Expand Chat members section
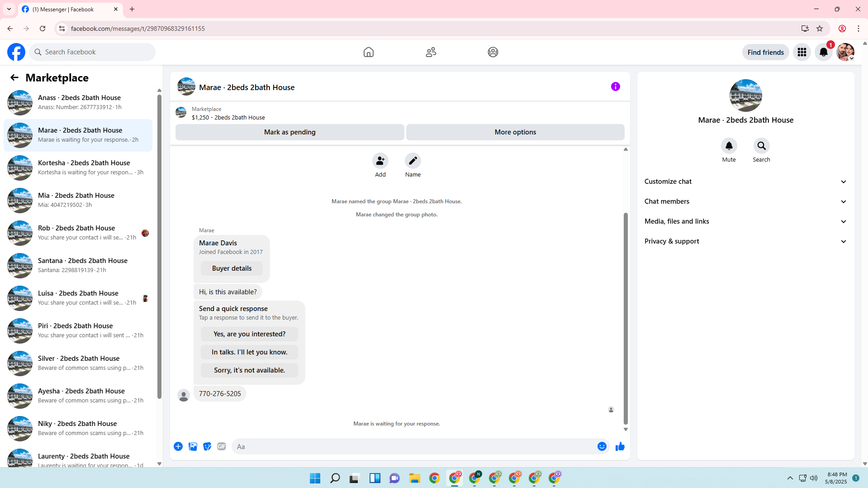The width and height of the screenshot is (868, 488). [745, 201]
